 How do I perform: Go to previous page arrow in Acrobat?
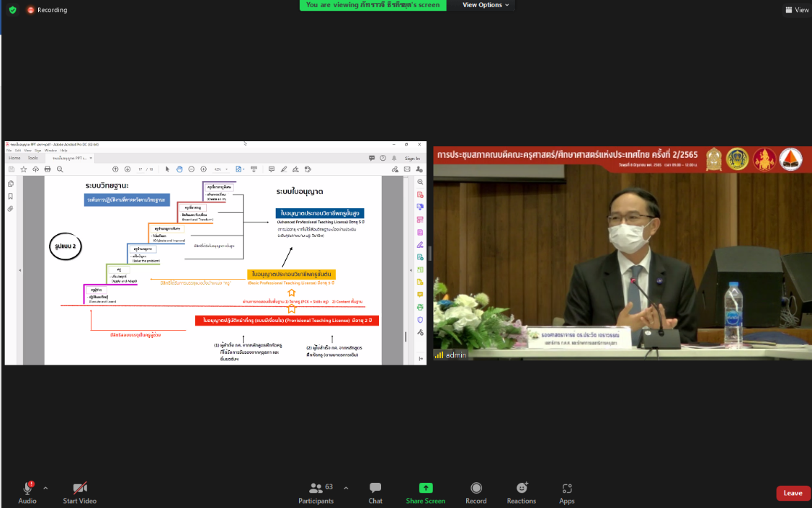pos(115,169)
